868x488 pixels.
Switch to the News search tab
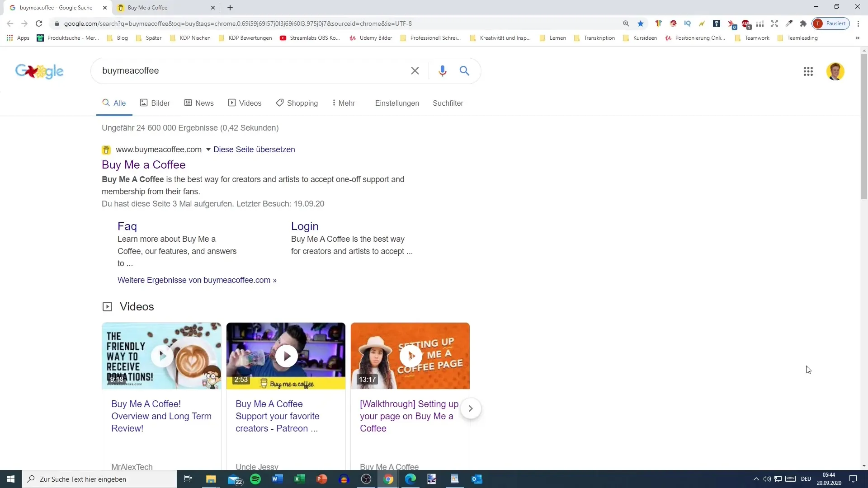coord(199,103)
